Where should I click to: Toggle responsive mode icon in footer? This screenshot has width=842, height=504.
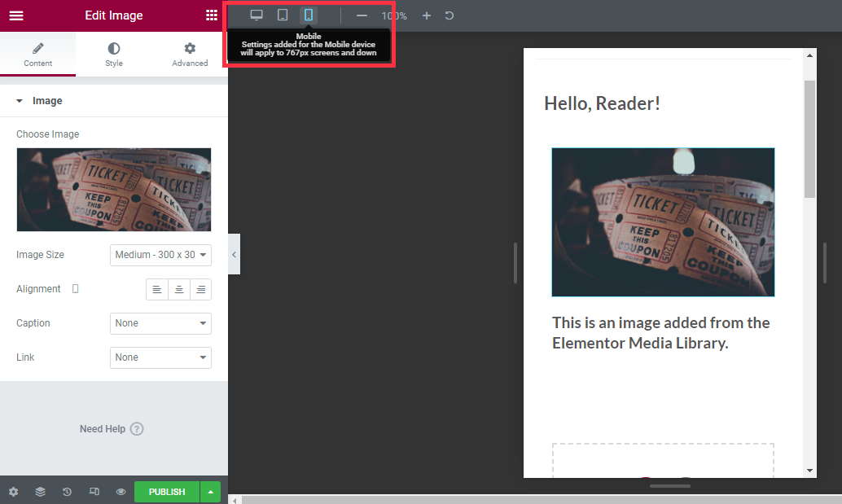click(94, 492)
